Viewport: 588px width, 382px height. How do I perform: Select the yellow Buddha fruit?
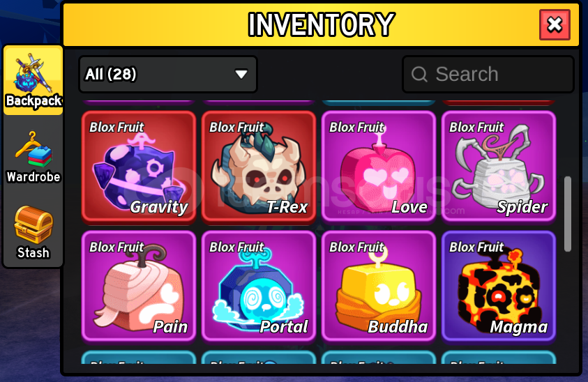click(379, 286)
